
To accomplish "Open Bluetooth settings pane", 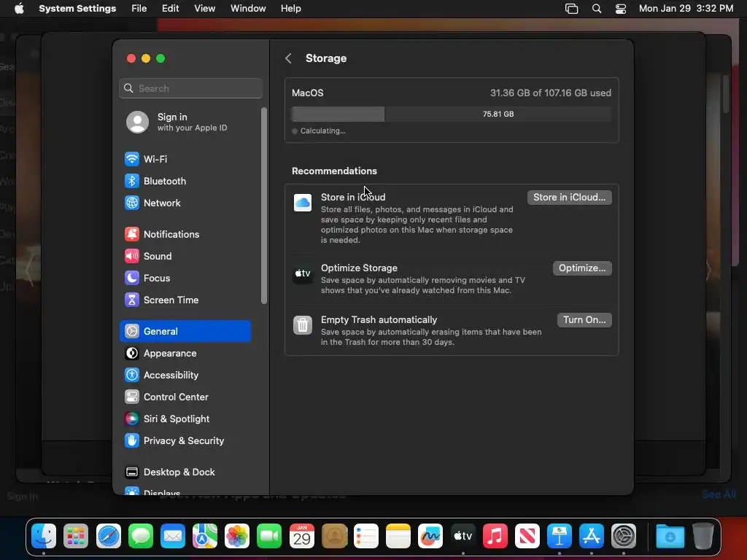I will [185, 181].
